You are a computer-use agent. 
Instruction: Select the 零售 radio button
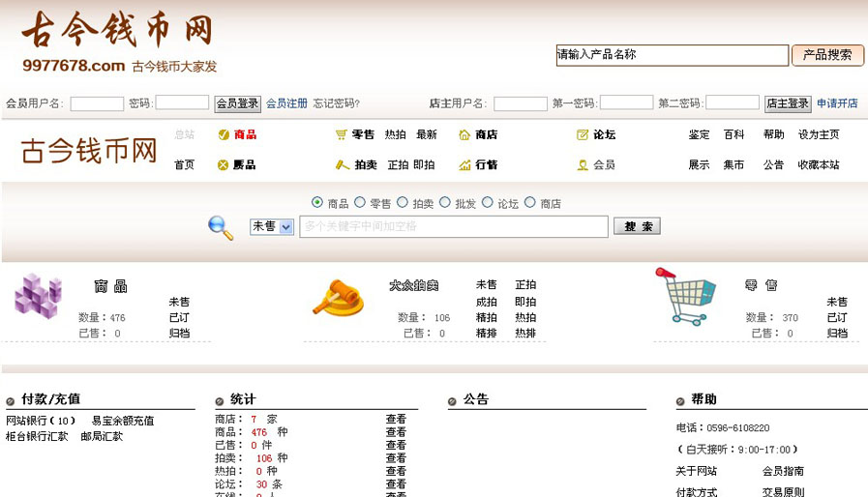(x=360, y=203)
